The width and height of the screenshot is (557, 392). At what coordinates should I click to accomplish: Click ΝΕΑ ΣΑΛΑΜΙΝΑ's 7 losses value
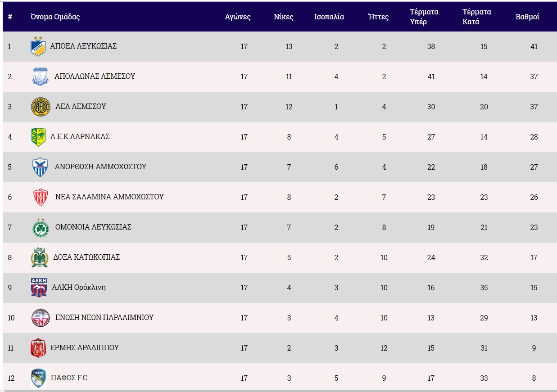[384, 197]
